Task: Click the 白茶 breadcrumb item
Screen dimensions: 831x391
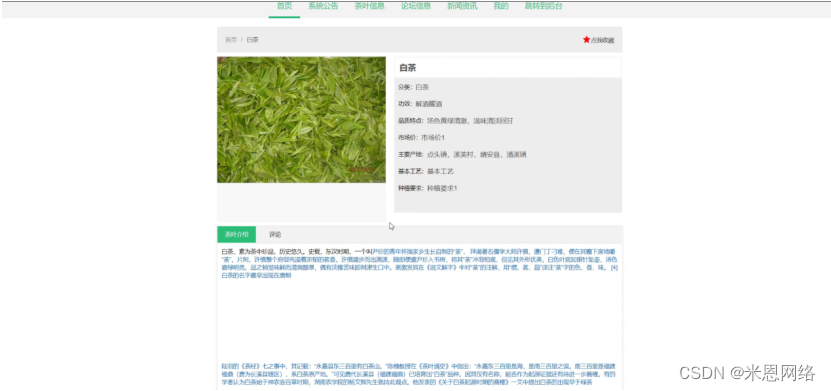Action: pos(252,40)
